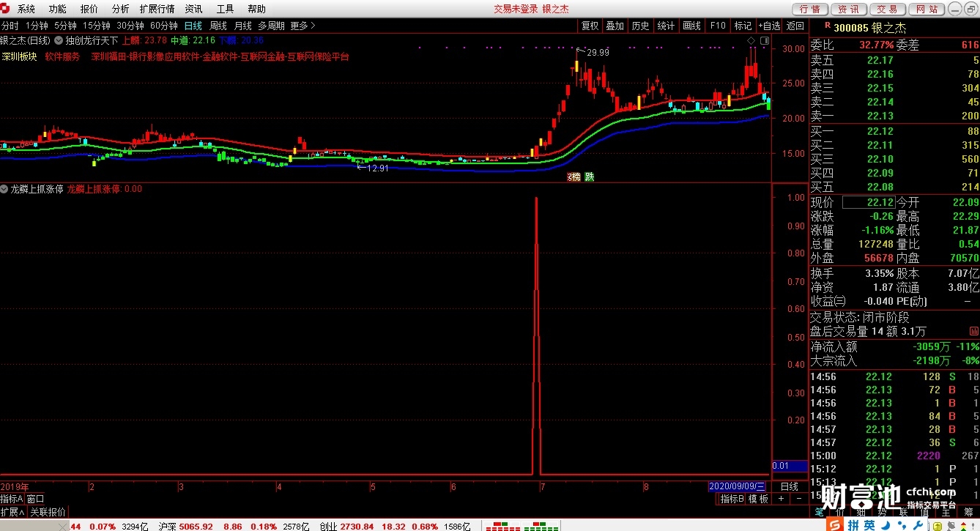
Task: Click the R flag beside stock code
Action: point(827,26)
